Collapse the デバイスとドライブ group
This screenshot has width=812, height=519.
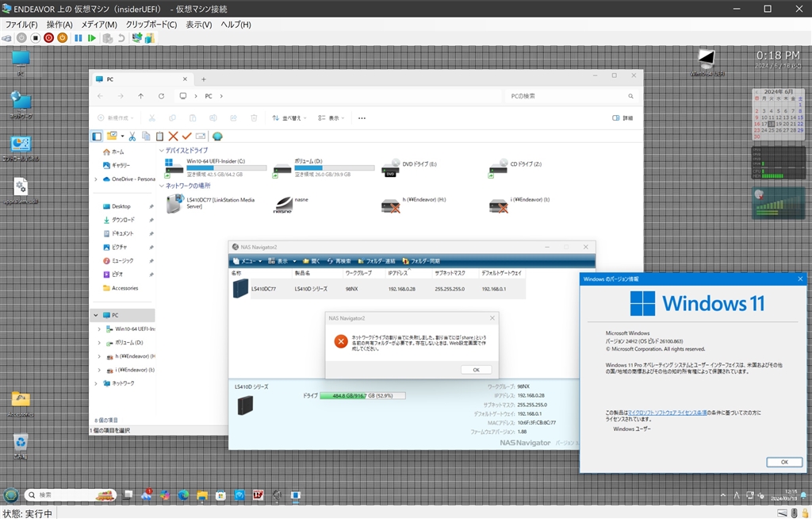click(161, 150)
